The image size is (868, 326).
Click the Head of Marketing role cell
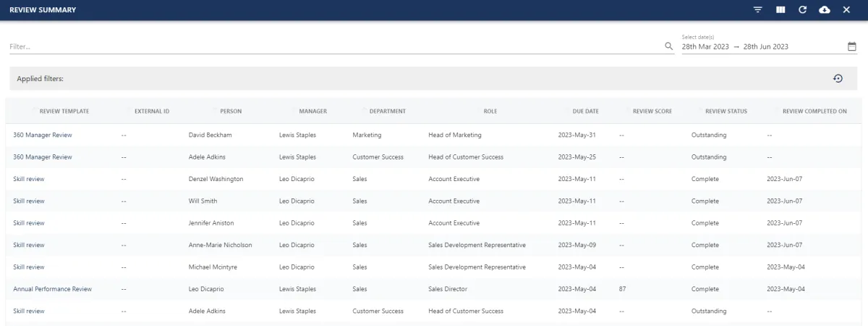455,135
